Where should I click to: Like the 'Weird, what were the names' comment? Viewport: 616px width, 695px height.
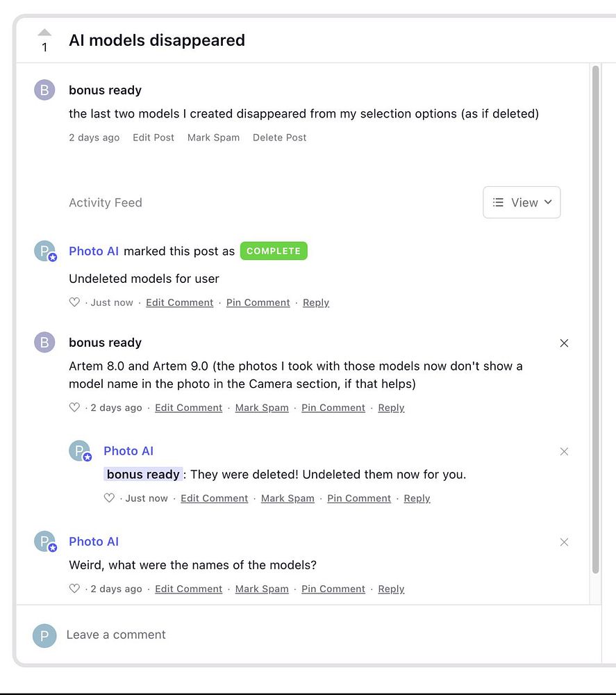[74, 589]
